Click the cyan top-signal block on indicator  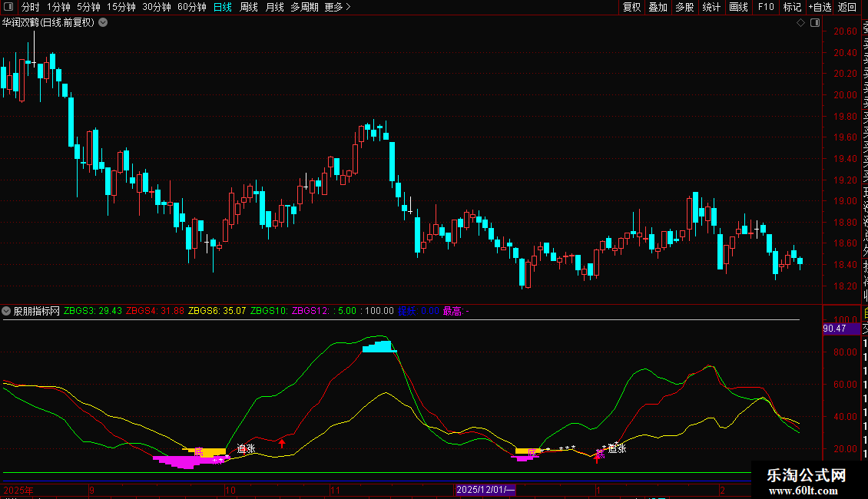coord(379,347)
